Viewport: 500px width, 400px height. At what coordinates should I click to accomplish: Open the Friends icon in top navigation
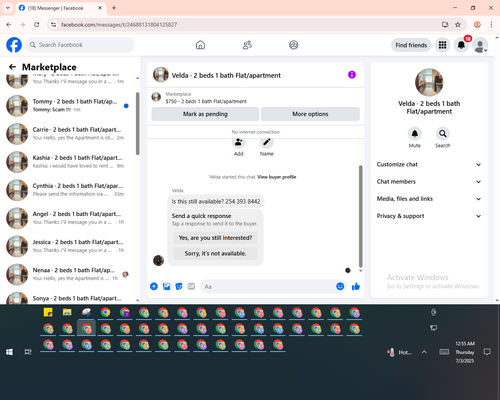point(247,45)
